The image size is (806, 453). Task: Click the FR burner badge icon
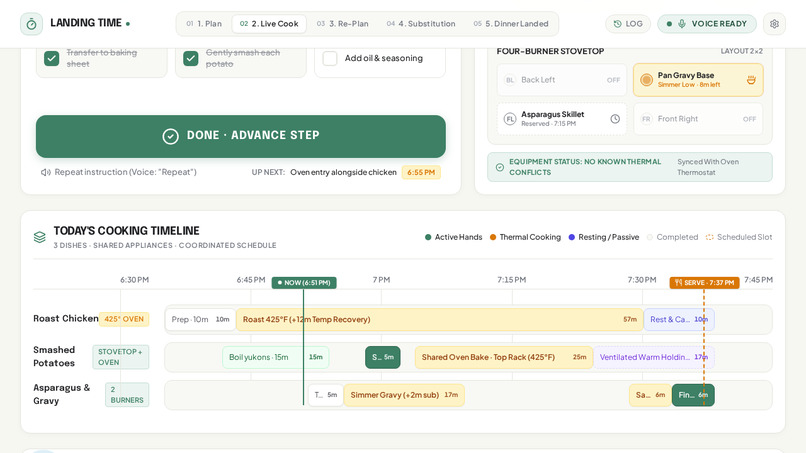tap(646, 119)
